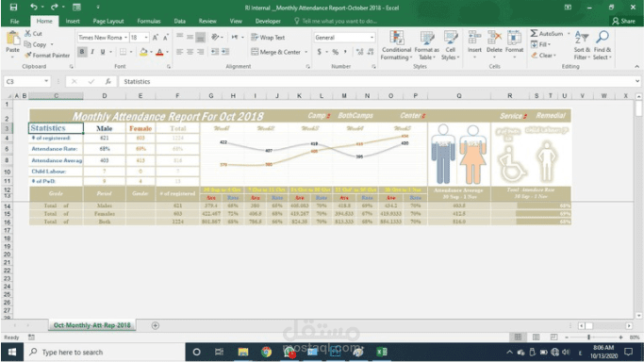644x362 pixels.
Task: Open the font name dropdown
Action: tap(125, 38)
